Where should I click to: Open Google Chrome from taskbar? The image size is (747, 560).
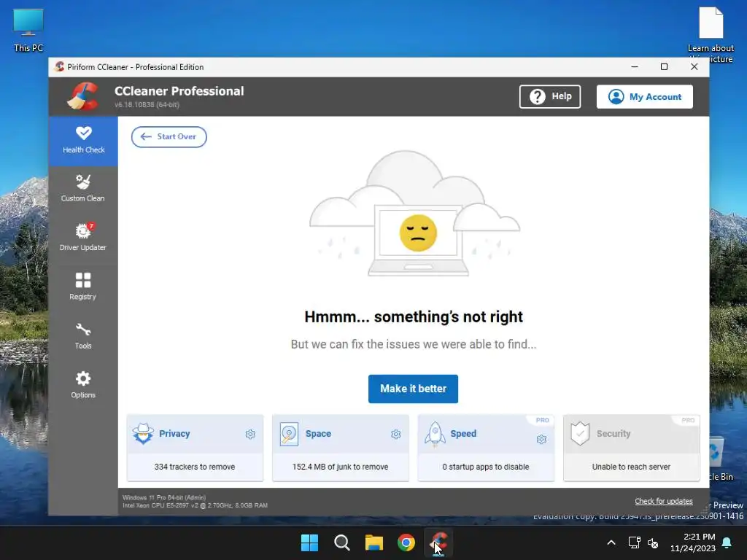[x=406, y=542]
